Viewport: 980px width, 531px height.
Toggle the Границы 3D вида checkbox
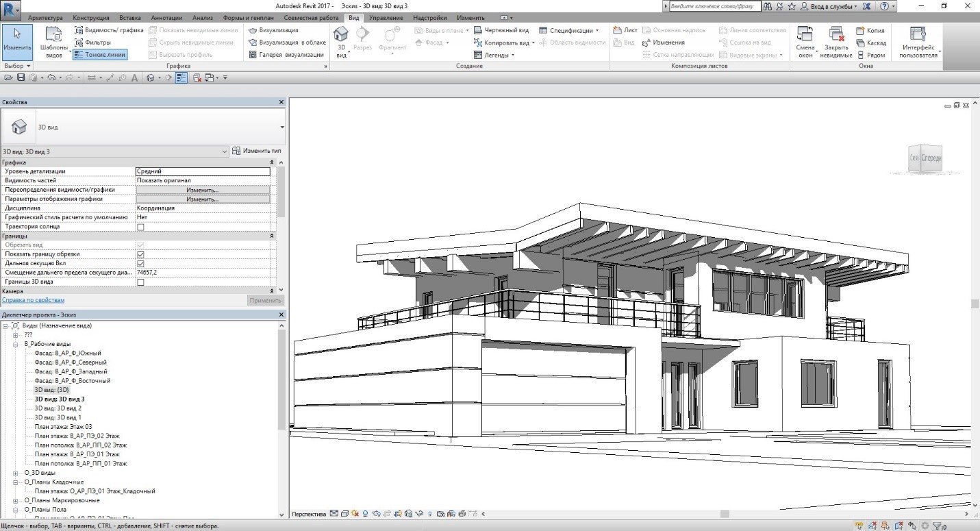[140, 282]
